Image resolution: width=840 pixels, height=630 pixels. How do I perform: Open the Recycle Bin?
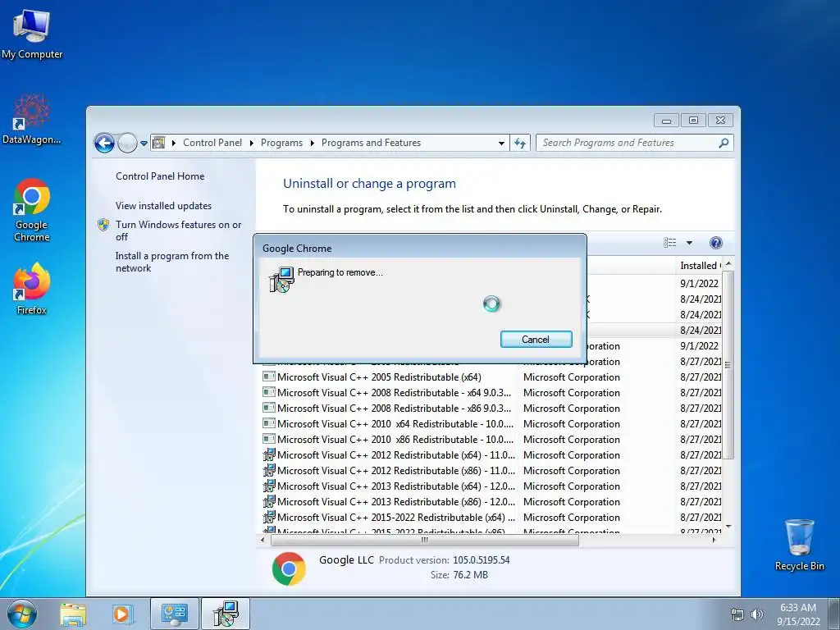[799, 545]
